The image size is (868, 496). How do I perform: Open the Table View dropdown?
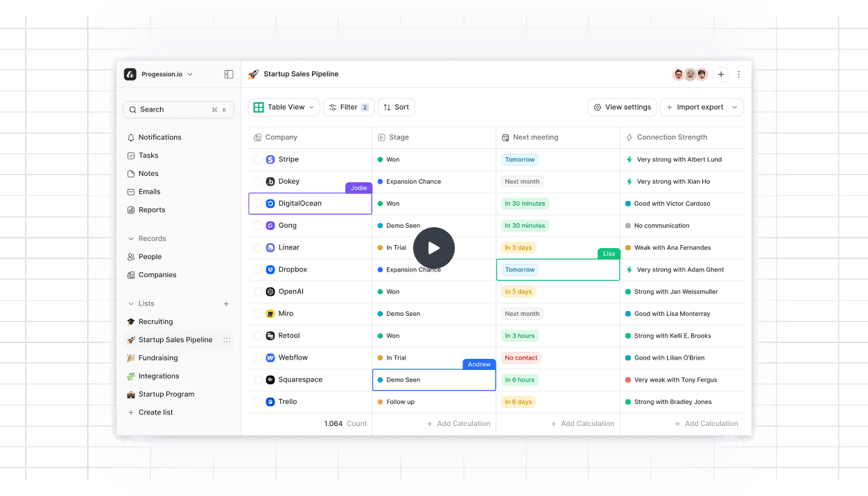pos(284,107)
